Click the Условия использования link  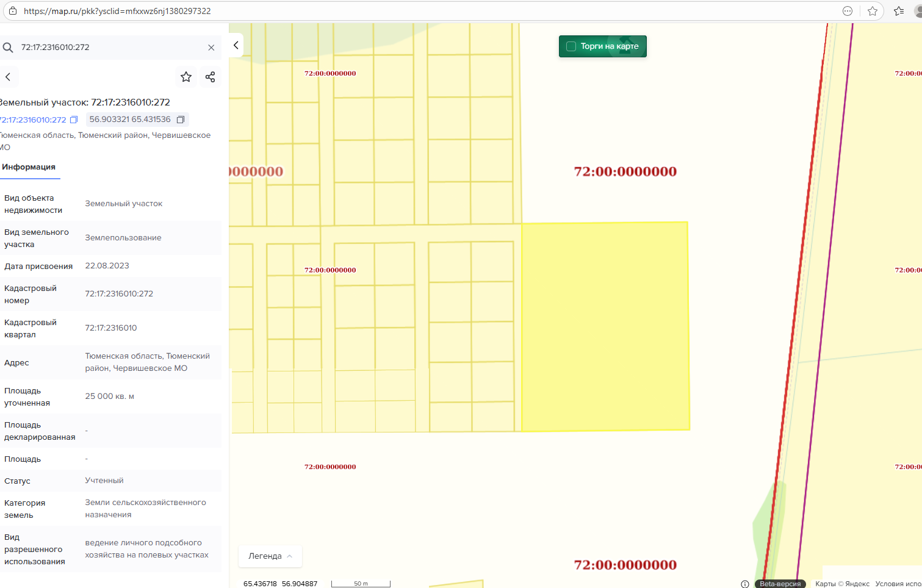(x=898, y=584)
